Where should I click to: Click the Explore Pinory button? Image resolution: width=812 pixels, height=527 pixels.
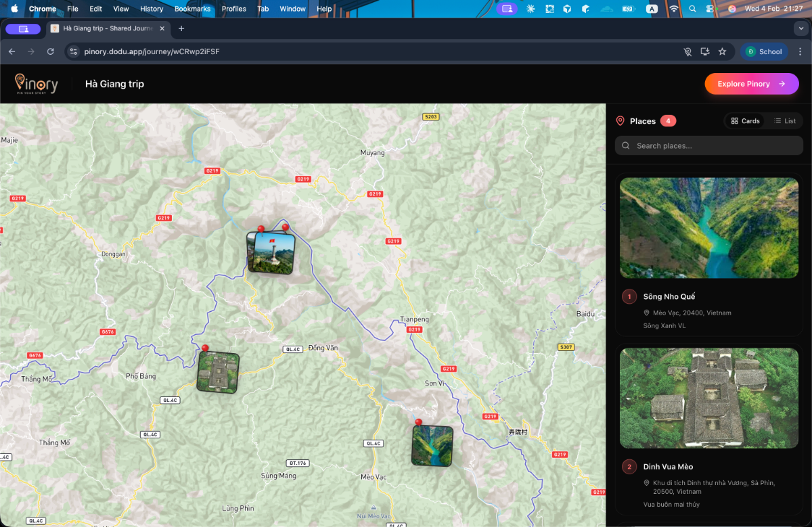[751, 83]
